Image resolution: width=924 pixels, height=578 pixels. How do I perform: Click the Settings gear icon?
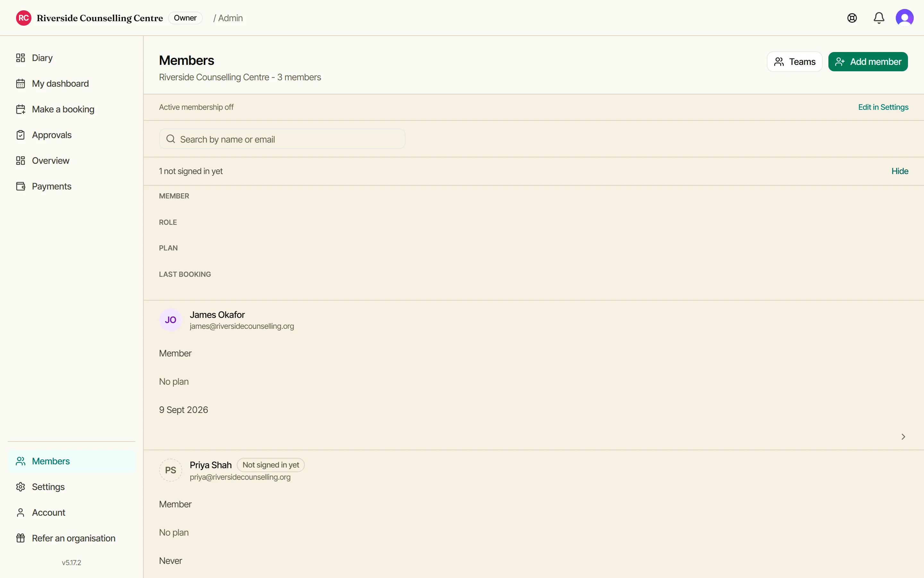pyautogui.click(x=21, y=486)
